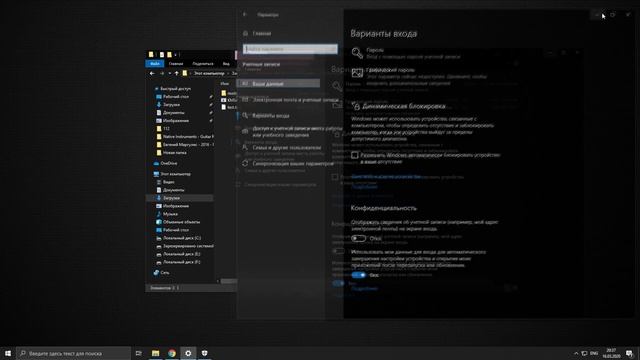Screen dimensions: 640x360
Task: Open Ваши данные settings page
Action: coord(279,84)
